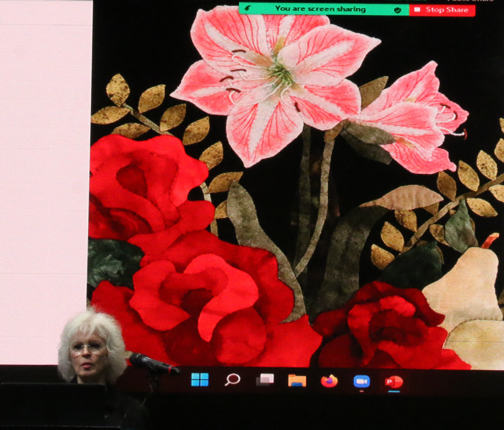Image resolution: width=504 pixels, height=430 pixels.
Task: Open Task View from the taskbar
Action: (x=265, y=380)
